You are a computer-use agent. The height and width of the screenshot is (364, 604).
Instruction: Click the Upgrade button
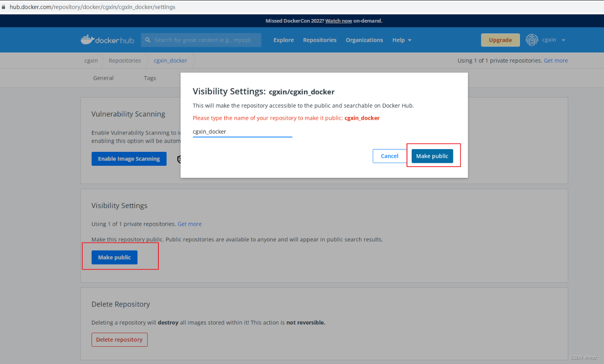[500, 40]
